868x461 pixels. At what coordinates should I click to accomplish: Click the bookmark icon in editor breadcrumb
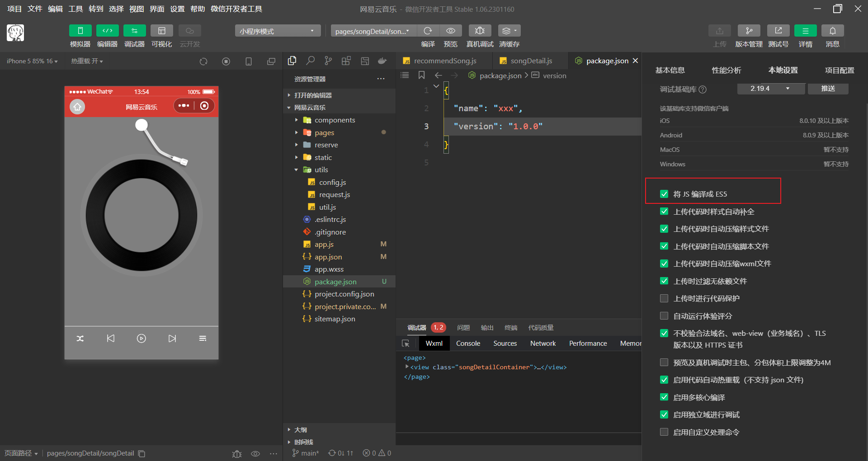(x=421, y=75)
